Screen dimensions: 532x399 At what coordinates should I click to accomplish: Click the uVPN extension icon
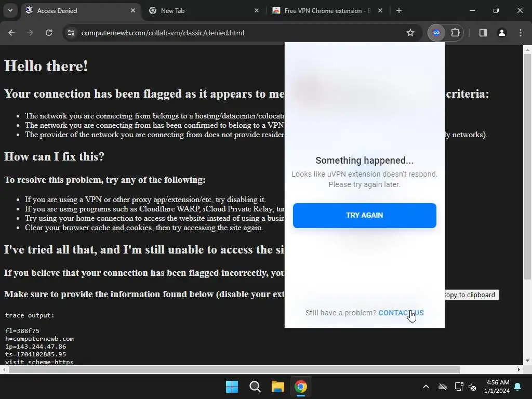436,33
